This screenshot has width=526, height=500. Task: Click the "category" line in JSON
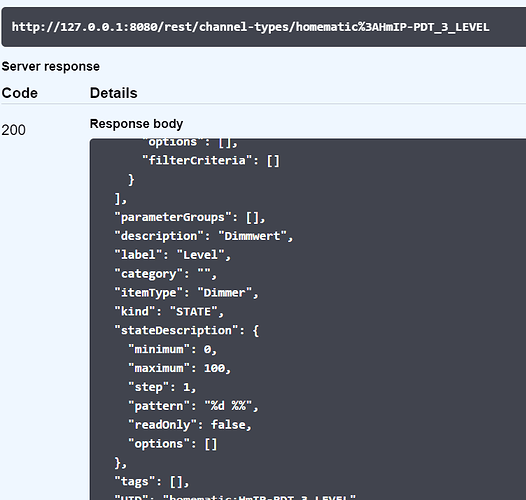coord(165,274)
